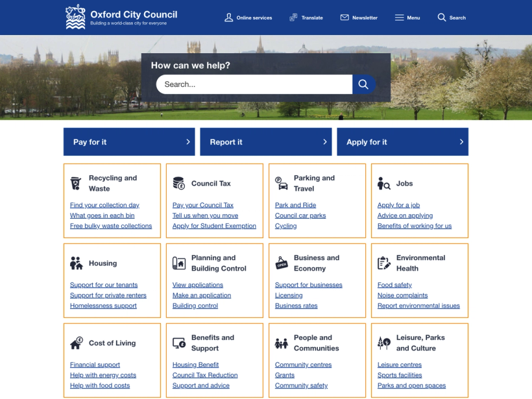Image resolution: width=532 pixels, height=399 pixels.
Task: Expand the Apply for it chevron arrow
Action: (x=461, y=142)
